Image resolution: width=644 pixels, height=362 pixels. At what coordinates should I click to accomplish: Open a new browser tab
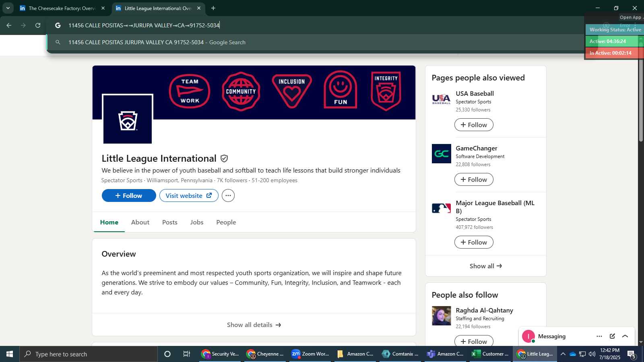[x=213, y=8]
